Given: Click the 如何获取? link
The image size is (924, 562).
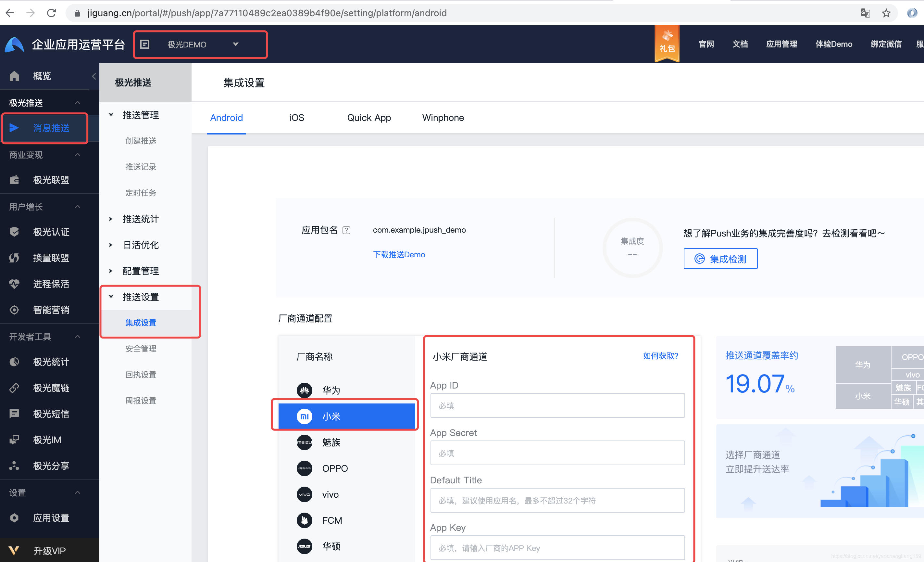Looking at the screenshot, I should pyautogui.click(x=660, y=356).
